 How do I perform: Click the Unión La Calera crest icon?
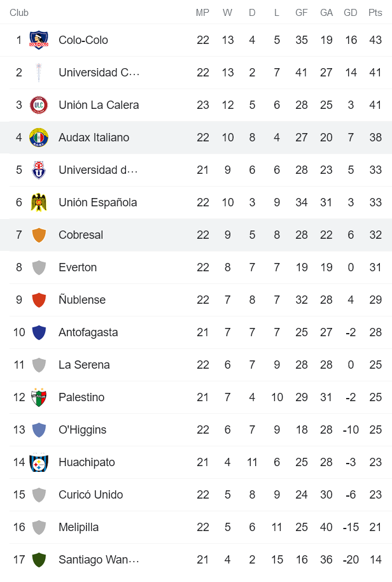[39, 105]
